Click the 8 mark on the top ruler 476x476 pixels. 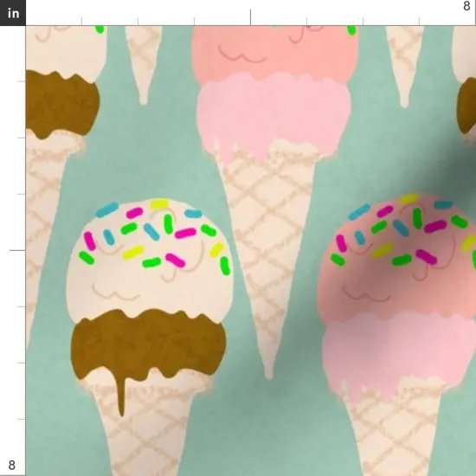click(466, 6)
